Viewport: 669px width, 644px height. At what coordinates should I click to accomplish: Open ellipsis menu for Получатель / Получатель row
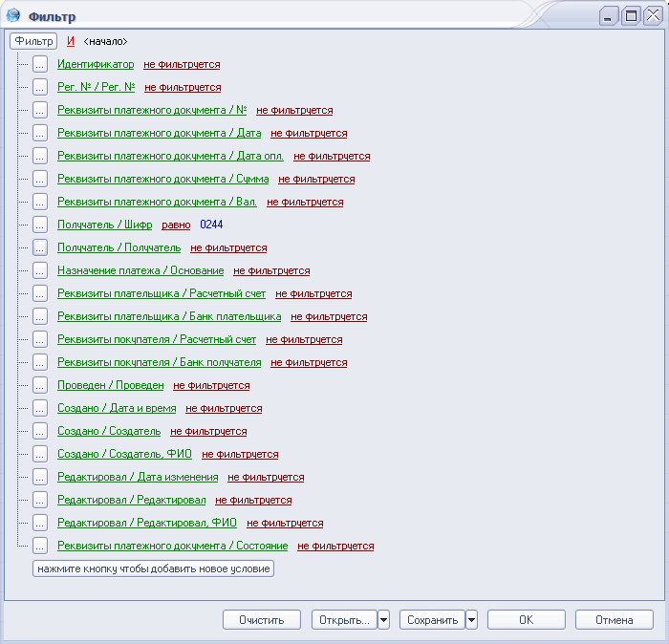point(40,247)
